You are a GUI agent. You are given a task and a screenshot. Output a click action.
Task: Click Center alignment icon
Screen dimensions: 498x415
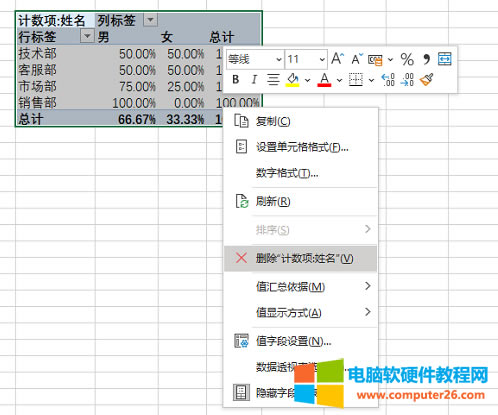click(273, 80)
